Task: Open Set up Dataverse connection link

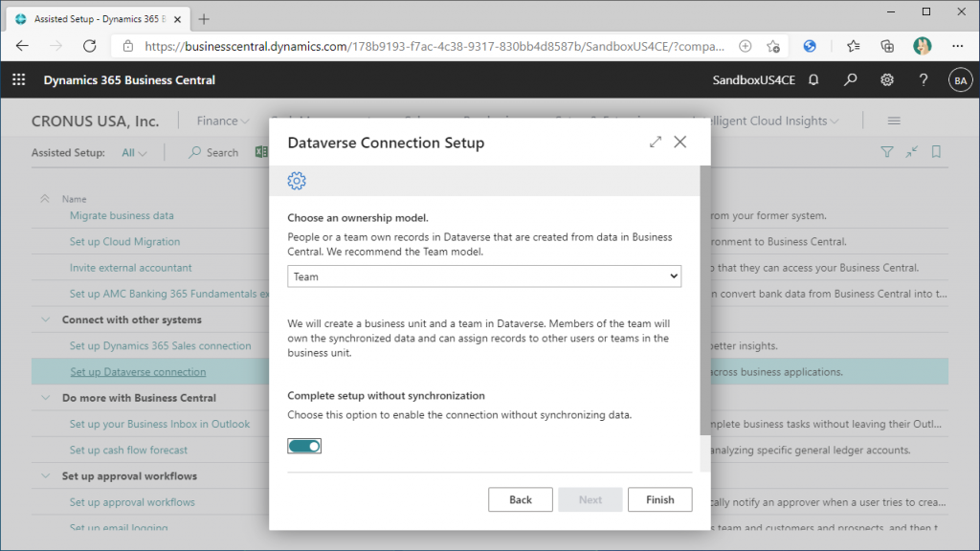Action: [x=138, y=372]
